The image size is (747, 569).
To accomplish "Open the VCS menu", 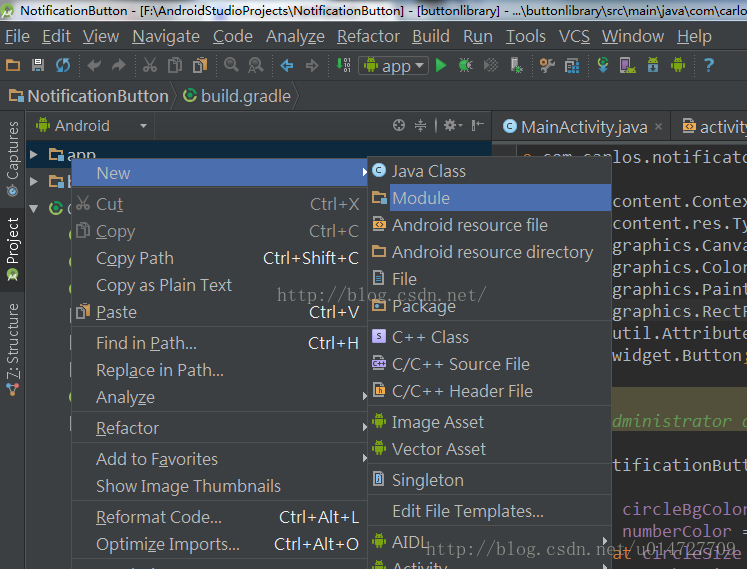I will click(x=574, y=36).
